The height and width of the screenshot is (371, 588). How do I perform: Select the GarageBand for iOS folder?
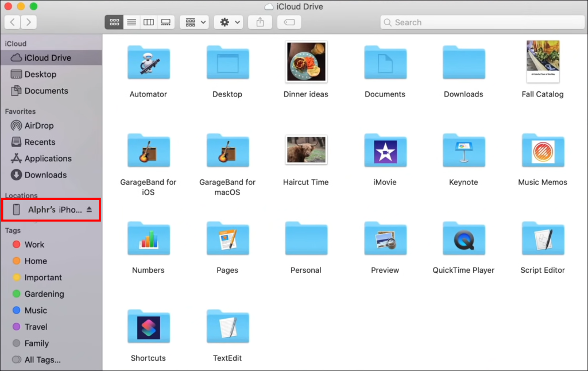(148, 150)
